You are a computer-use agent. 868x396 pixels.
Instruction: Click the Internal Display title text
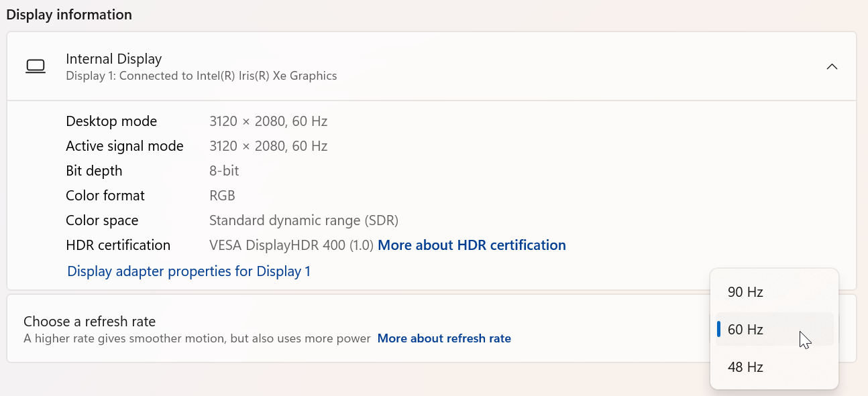(x=114, y=59)
